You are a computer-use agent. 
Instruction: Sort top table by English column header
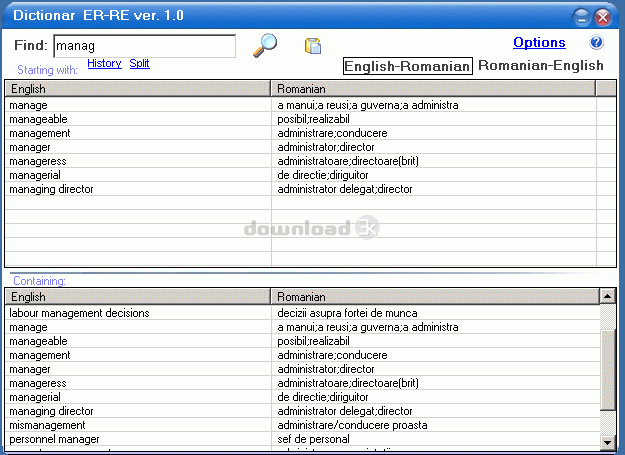[x=138, y=88]
